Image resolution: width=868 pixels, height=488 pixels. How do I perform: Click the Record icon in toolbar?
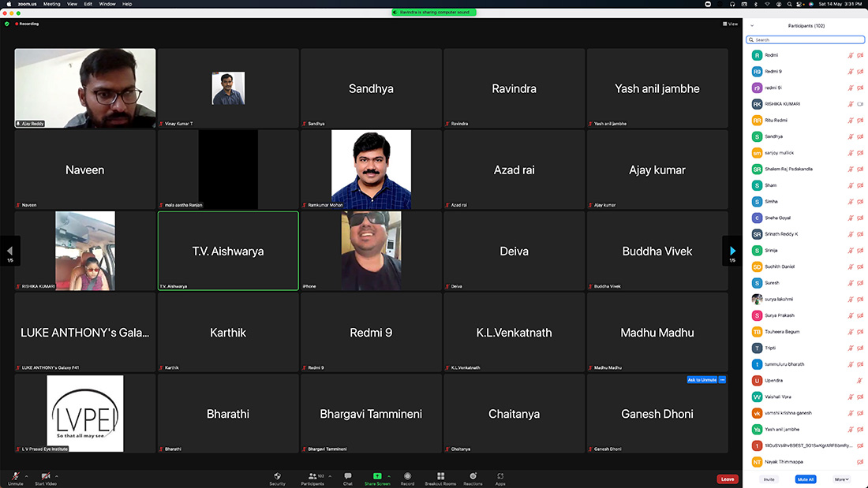point(407,476)
